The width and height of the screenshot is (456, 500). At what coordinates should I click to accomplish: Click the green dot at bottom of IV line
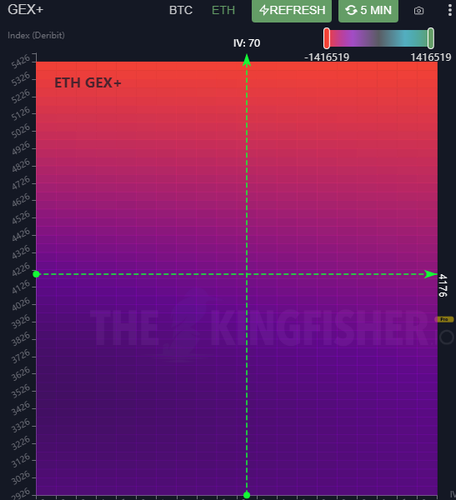tap(247, 495)
